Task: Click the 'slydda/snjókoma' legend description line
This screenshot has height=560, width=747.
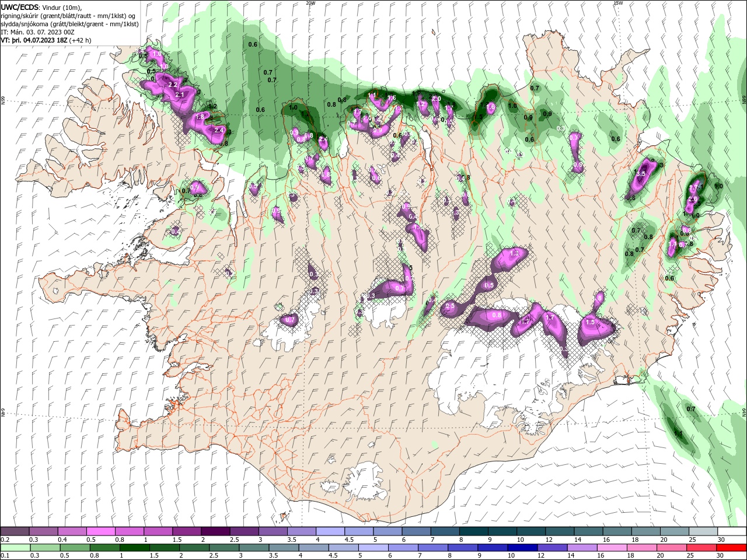Action: [69, 23]
